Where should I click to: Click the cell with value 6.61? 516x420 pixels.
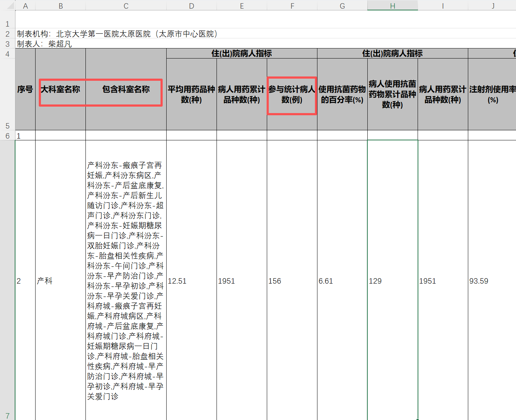[342, 281]
